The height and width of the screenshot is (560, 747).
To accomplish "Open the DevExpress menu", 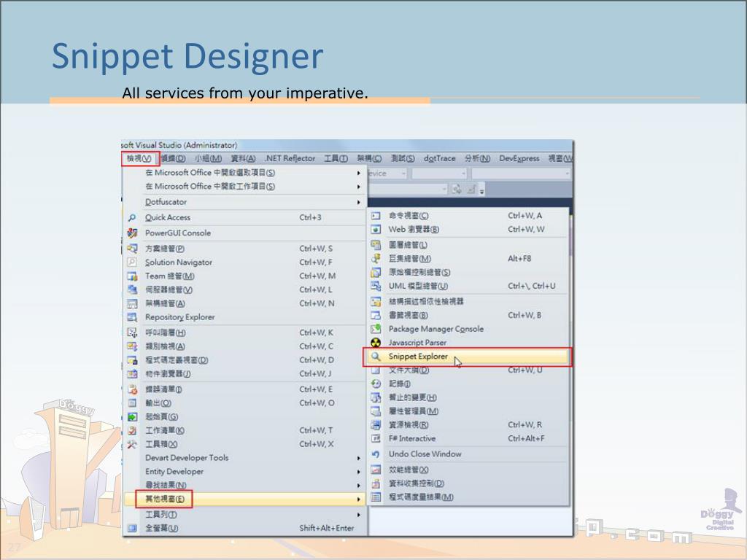I will pos(519,158).
